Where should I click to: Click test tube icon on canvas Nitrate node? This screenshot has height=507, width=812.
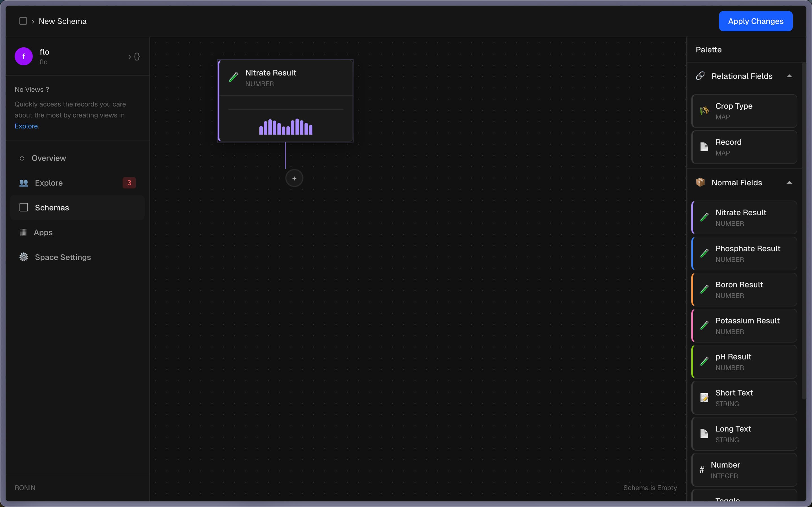233,77
